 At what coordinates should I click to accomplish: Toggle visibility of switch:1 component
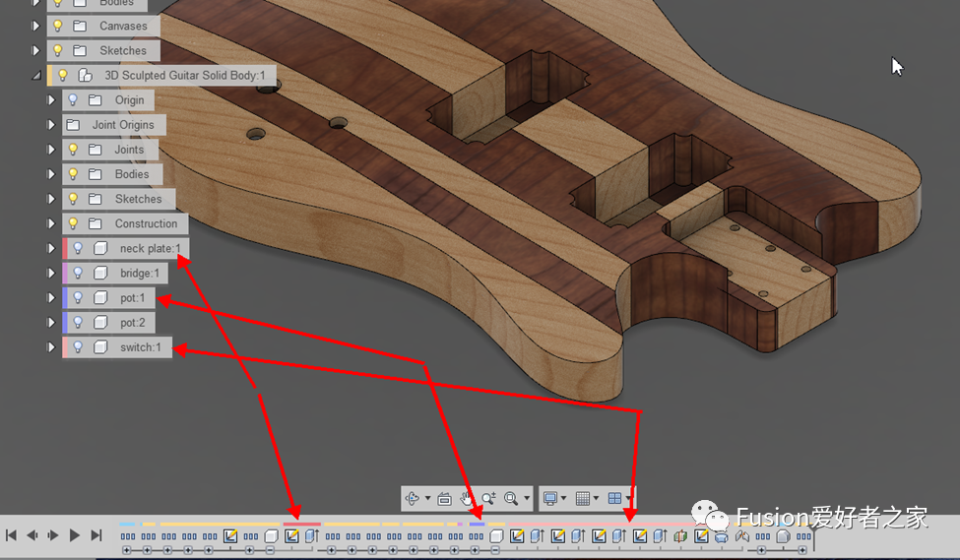[79, 346]
